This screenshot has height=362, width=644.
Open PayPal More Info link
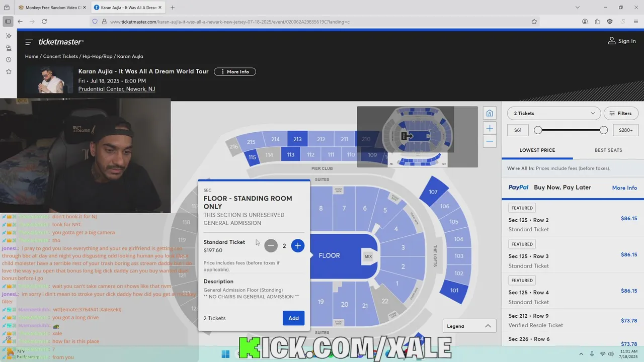[x=624, y=188]
